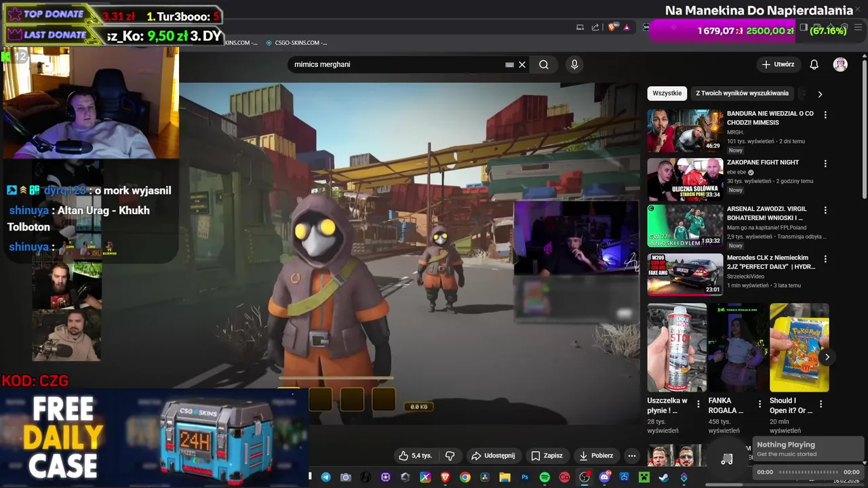Open YouTube notifications bell
The height and width of the screenshot is (488, 868).
coord(814,64)
